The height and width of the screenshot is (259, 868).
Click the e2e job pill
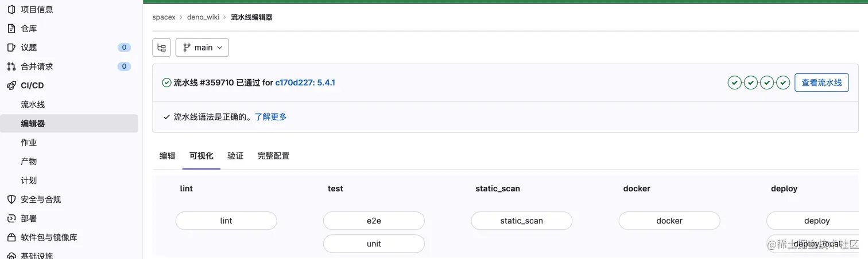tap(374, 221)
